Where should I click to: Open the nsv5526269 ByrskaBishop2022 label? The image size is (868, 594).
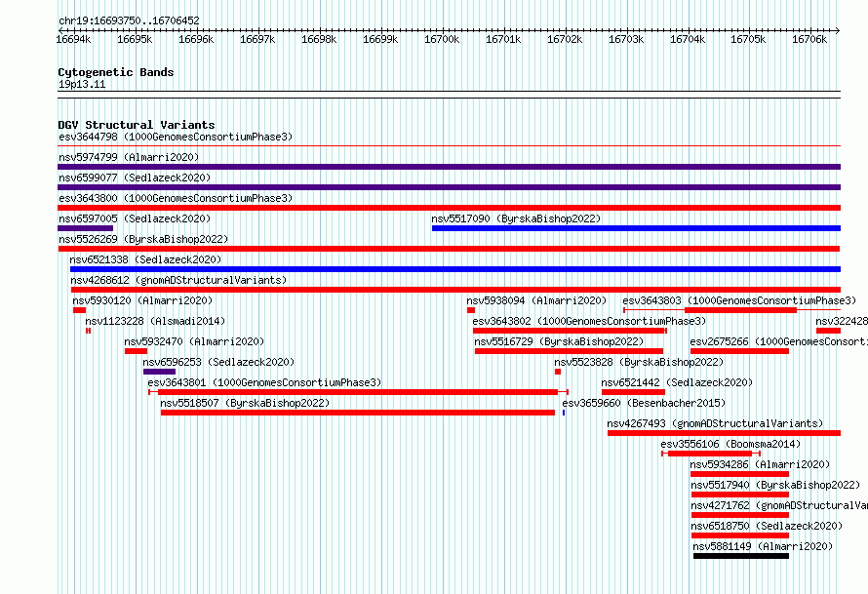click(x=143, y=239)
